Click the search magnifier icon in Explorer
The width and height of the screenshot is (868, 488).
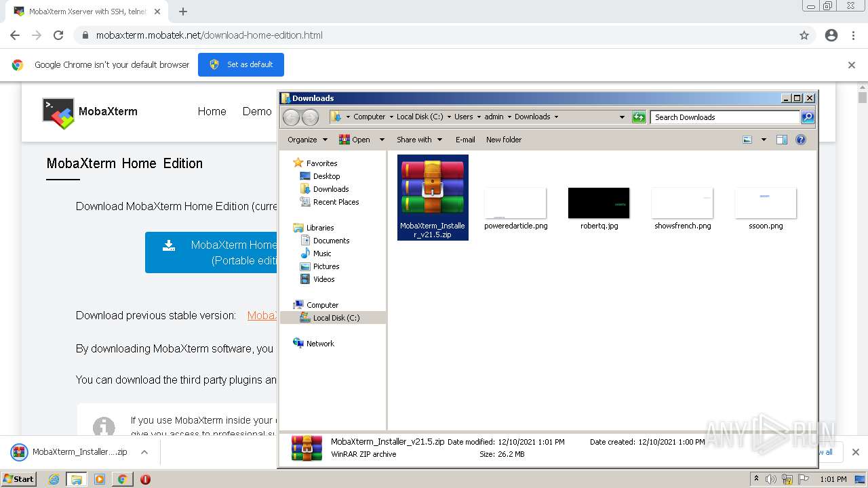[807, 117]
